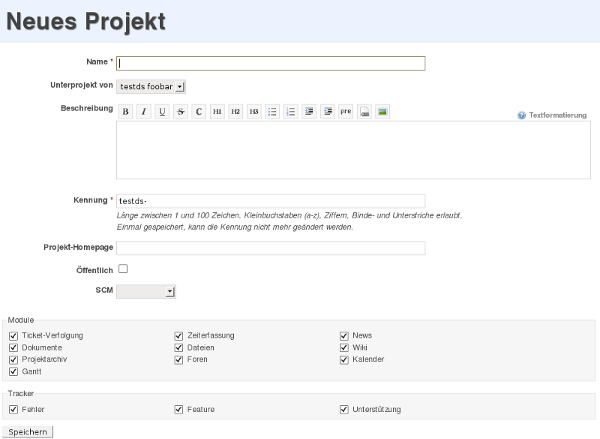Screen dimensions: 600x439
Task: Uncheck Kalender module
Action: [x=344, y=360]
